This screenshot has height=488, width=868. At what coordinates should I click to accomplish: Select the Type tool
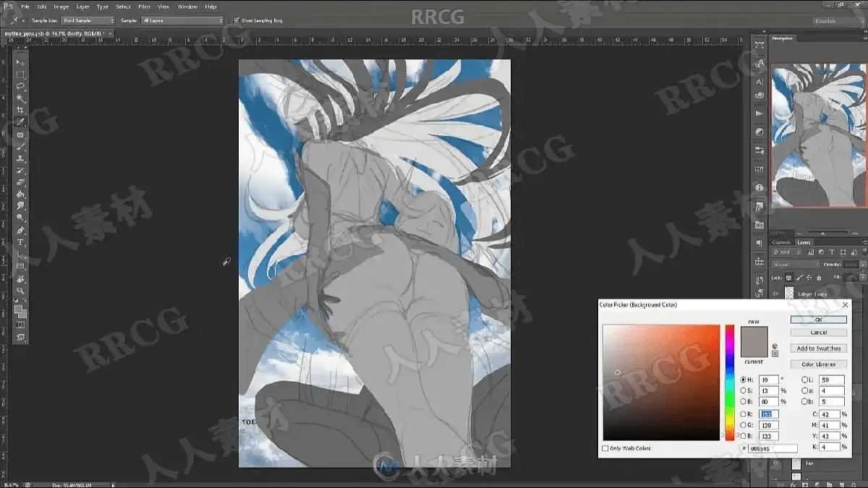coord(21,242)
